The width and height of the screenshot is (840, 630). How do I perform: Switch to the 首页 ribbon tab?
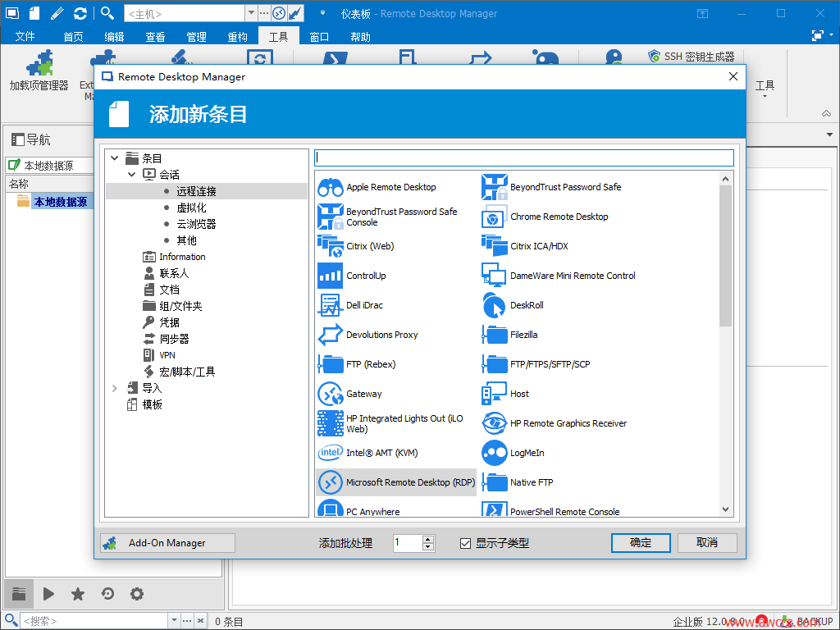click(x=73, y=36)
